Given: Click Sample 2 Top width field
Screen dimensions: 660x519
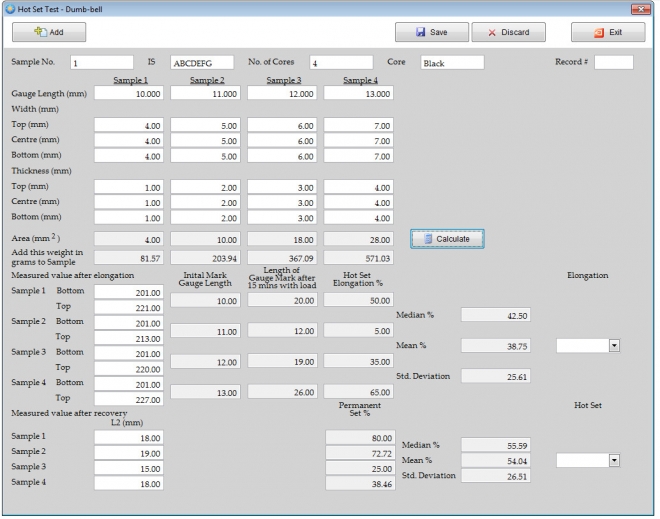Looking at the screenshot, I should click(205, 127).
